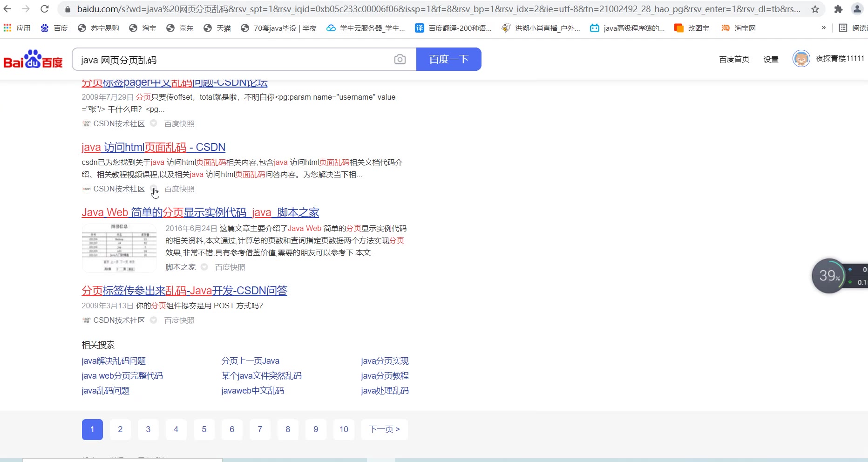Open 百度 bookmark paw icon
The width and height of the screenshot is (868, 462).
(45, 28)
